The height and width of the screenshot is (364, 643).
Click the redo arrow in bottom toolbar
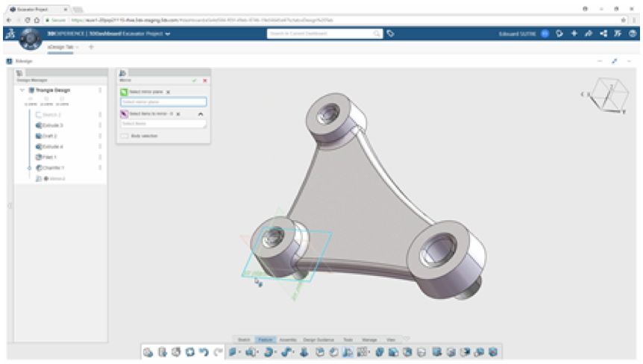[218, 351]
